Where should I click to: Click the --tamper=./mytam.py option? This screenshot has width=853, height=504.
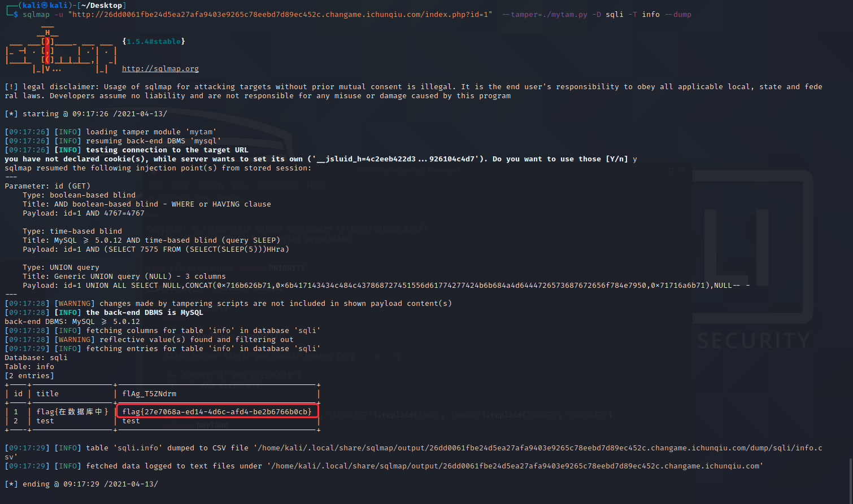point(545,15)
